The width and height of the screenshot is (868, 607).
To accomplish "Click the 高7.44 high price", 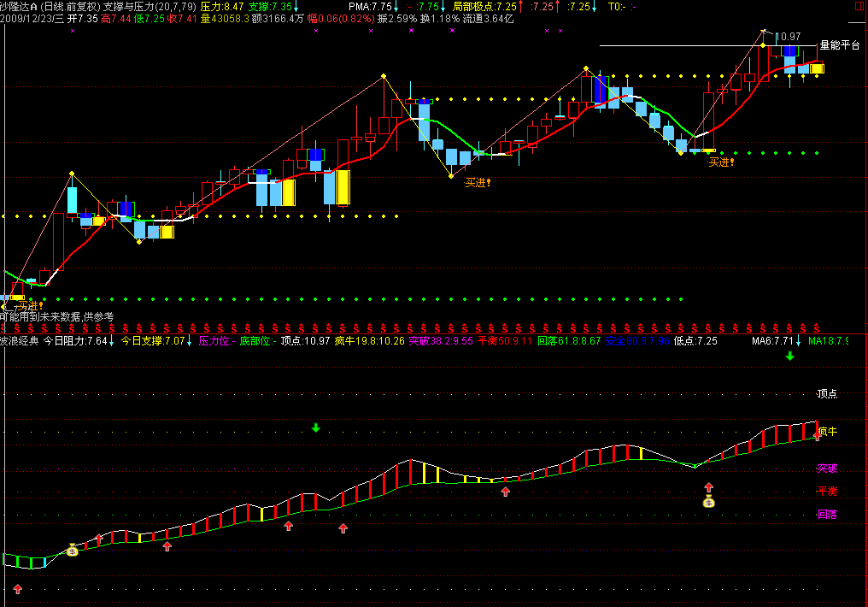I will tap(116, 19).
